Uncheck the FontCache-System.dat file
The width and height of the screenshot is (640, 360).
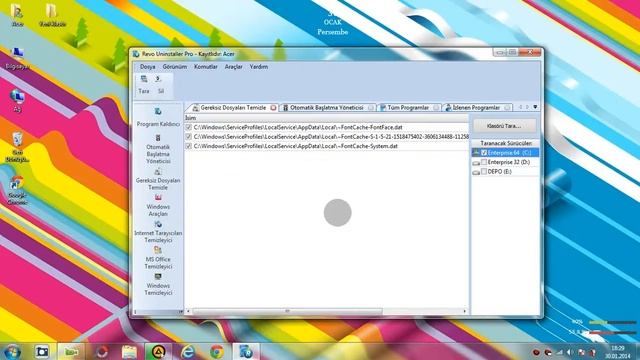point(189,146)
